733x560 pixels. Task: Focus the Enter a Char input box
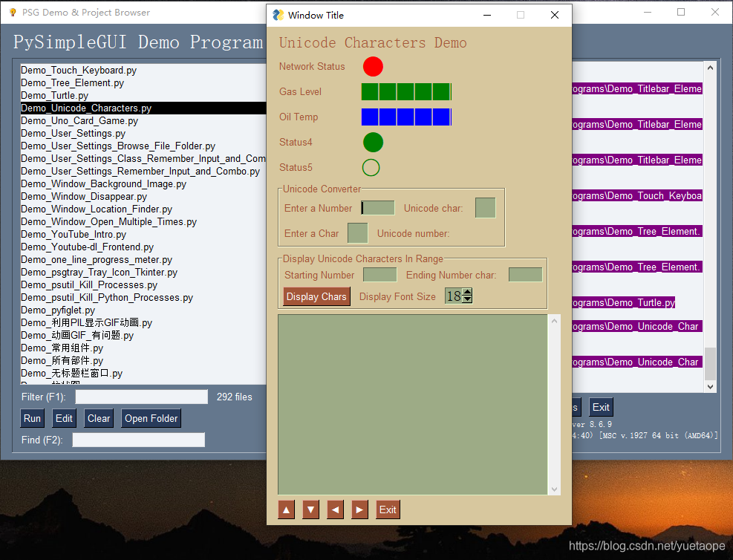[x=358, y=232]
